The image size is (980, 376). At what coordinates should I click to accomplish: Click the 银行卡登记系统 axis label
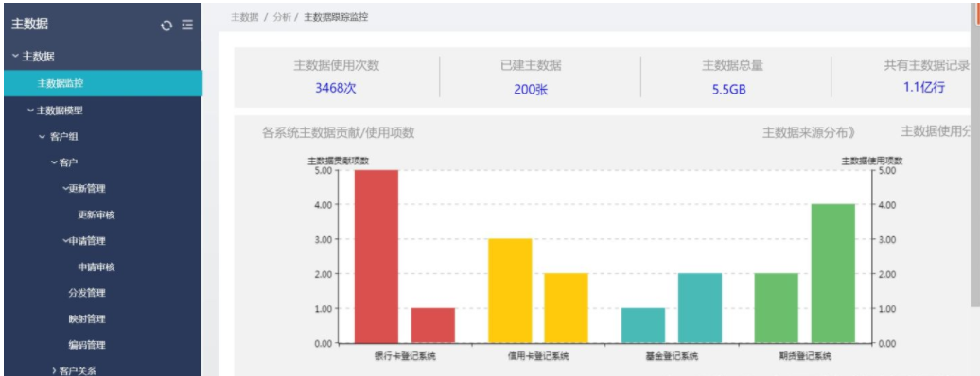point(405,357)
